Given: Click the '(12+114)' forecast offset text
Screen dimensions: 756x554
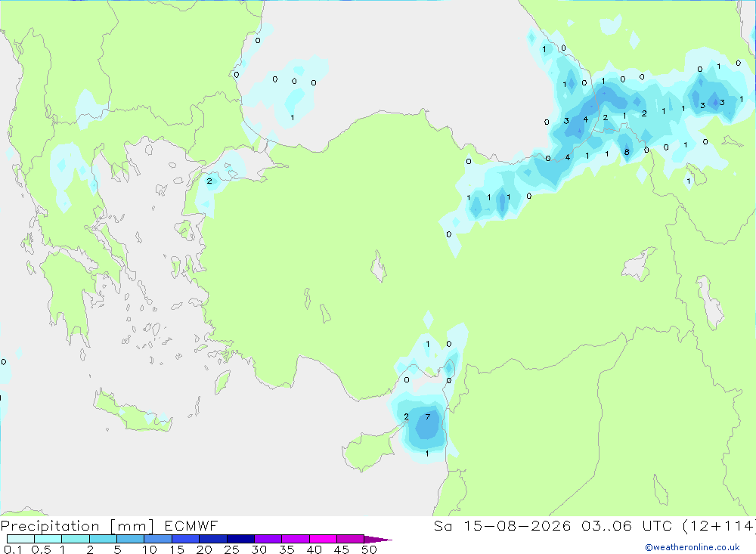Looking at the screenshot, I should point(719,525).
